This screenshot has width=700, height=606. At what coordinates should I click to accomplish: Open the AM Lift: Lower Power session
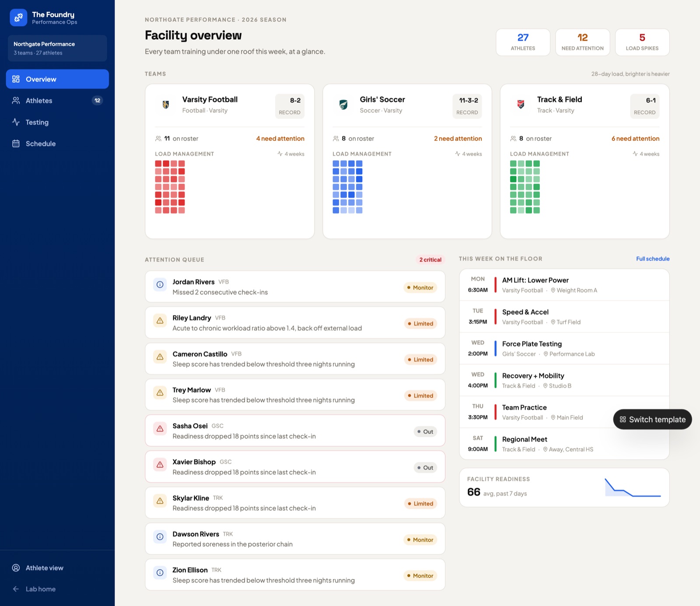click(x=564, y=285)
